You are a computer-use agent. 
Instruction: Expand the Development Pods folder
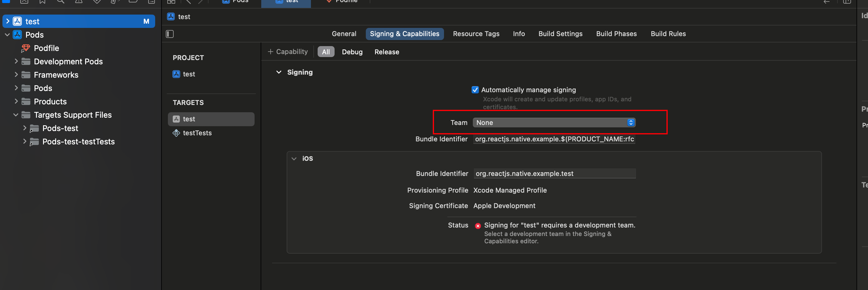16,61
